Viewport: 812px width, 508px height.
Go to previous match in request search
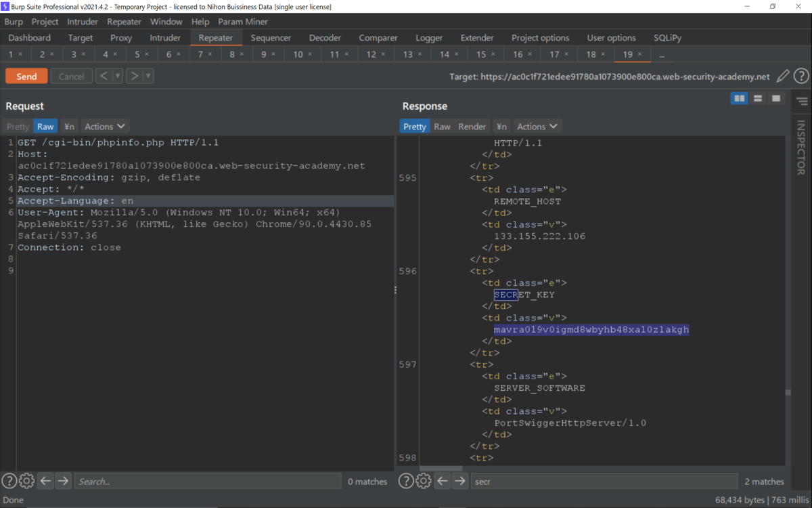[45, 481]
